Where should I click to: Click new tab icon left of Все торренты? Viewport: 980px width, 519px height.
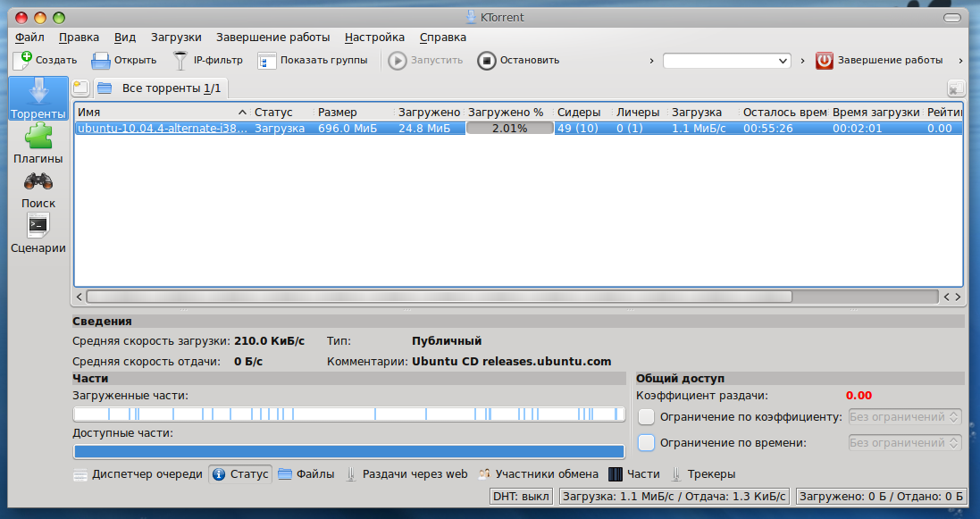[x=80, y=88]
